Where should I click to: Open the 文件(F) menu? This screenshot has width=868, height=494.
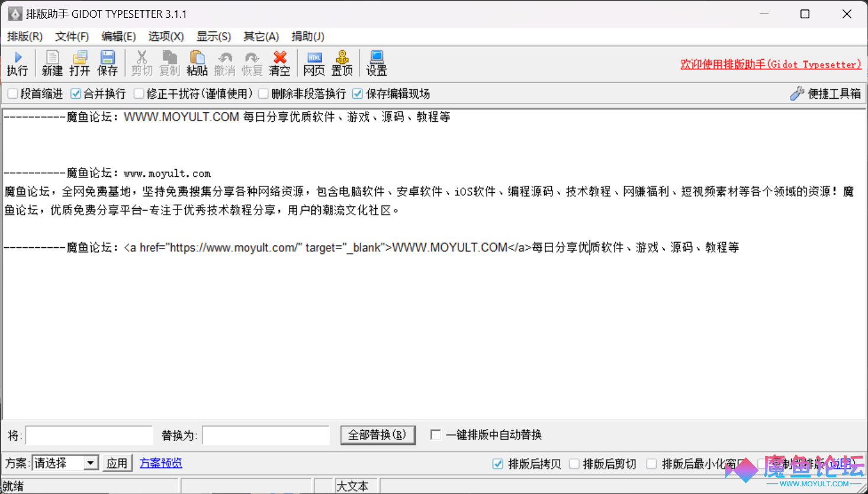click(72, 37)
